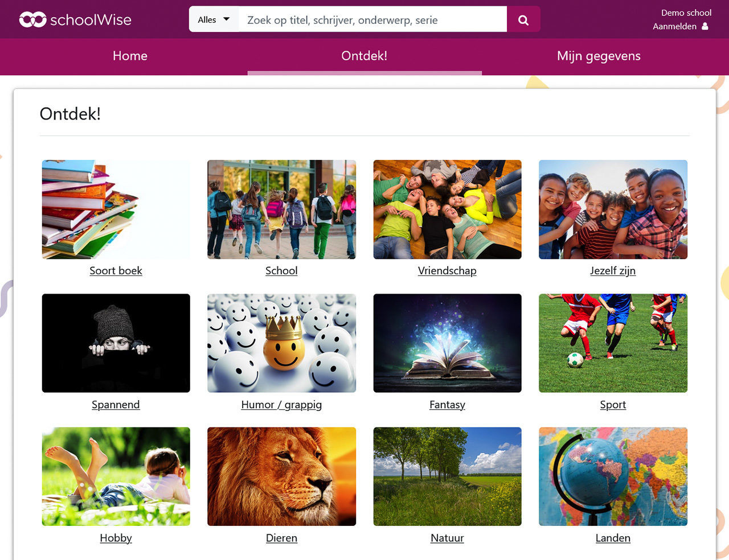Click the schoolWise logo
This screenshot has height=560, width=729.
click(x=75, y=20)
